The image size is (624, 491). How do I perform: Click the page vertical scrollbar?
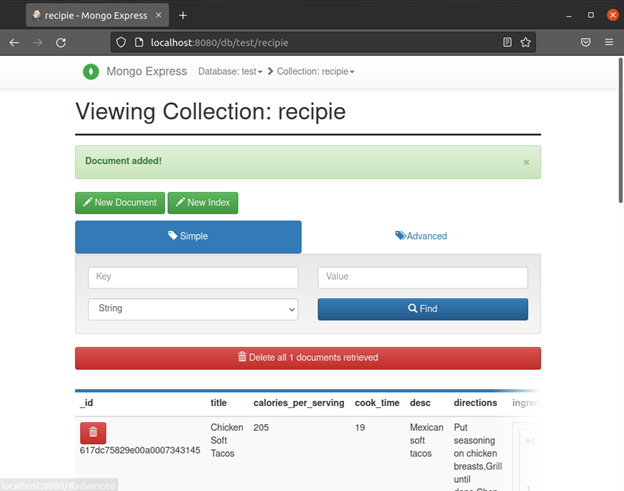click(x=620, y=131)
